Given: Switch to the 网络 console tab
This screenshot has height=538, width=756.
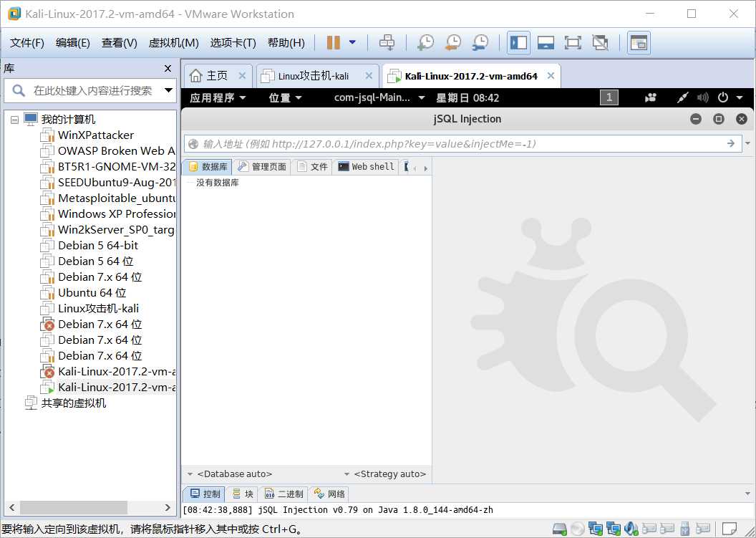Looking at the screenshot, I should coord(329,494).
